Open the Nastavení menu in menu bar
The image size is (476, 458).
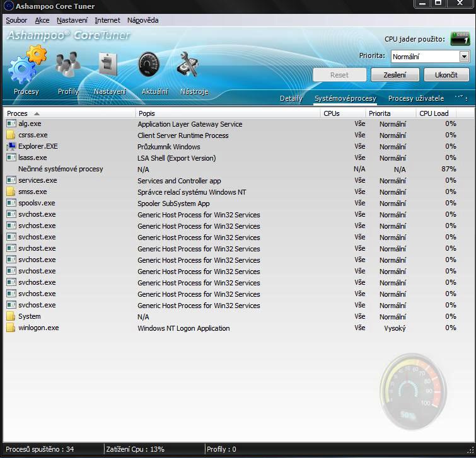tap(72, 20)
